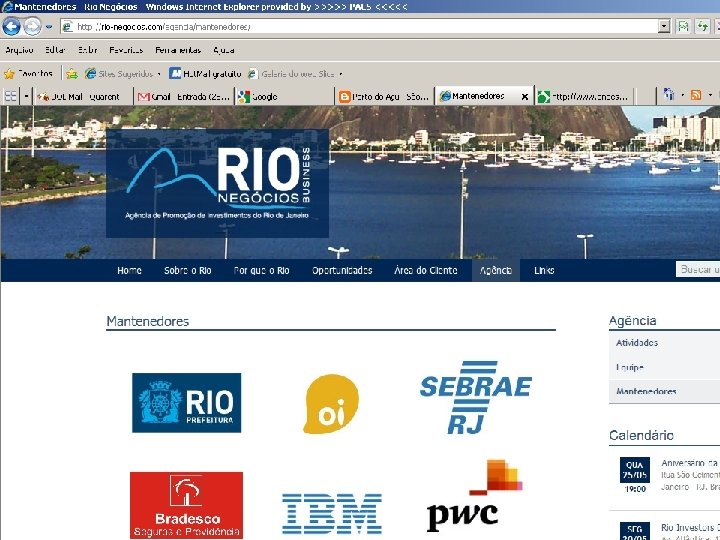Open the Exibir menu
Image resolution: width=720 pixels, height=540 pixels.
click(x=87, y=50)
